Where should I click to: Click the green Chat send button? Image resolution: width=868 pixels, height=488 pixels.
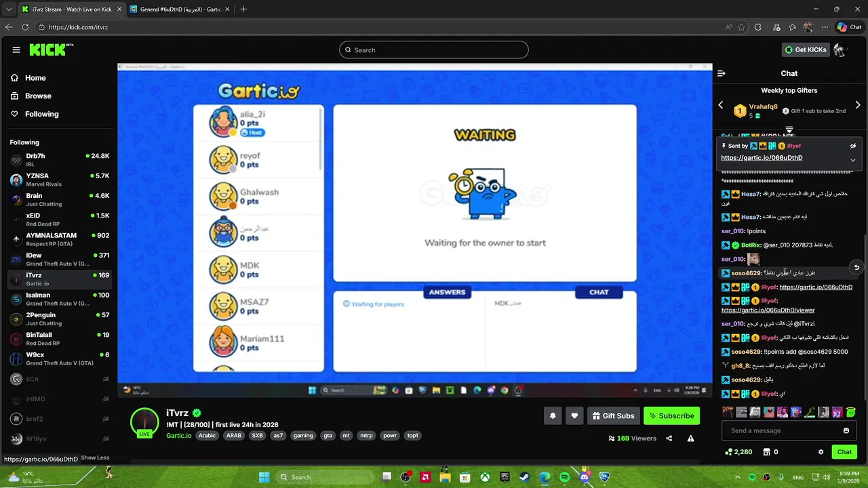844,452
